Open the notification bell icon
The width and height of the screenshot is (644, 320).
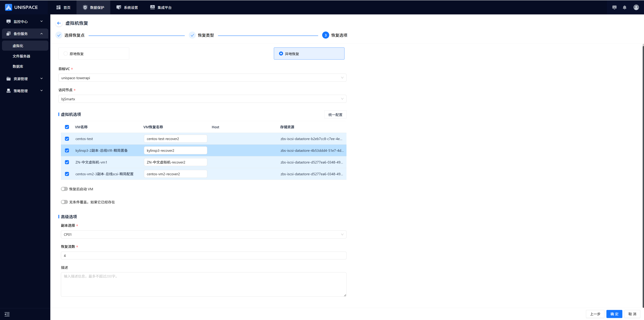(625, 8)
